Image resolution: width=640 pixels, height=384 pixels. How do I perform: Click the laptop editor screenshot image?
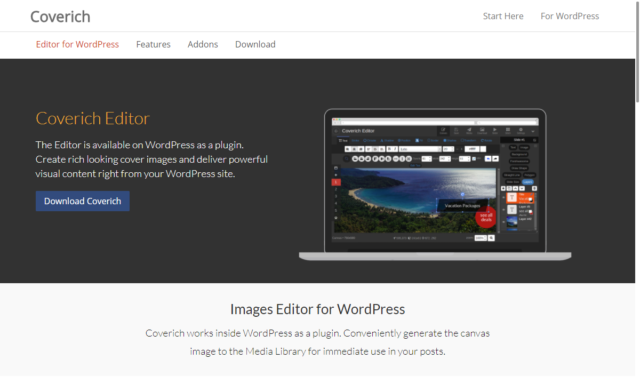coord(435,185)
